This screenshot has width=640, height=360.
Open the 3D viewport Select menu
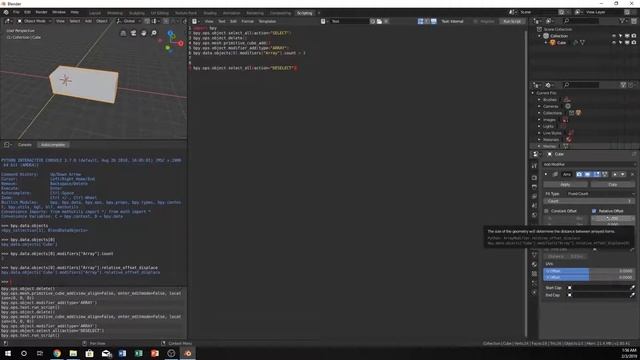click(75, 21)
